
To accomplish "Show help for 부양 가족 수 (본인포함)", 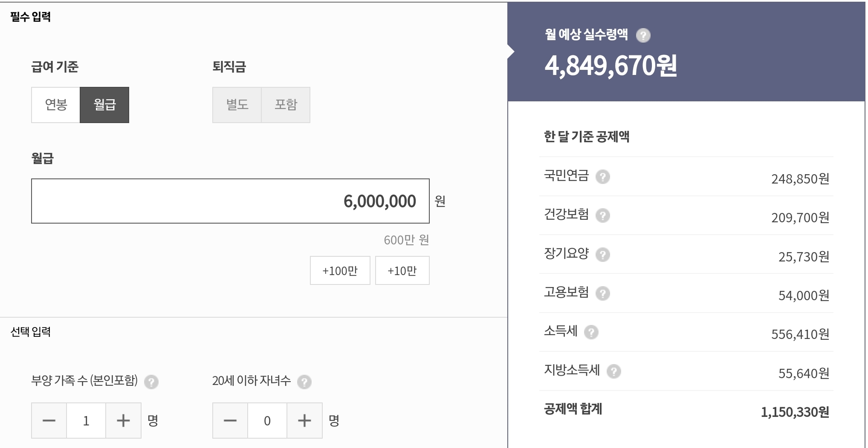I will click(151, 382).
